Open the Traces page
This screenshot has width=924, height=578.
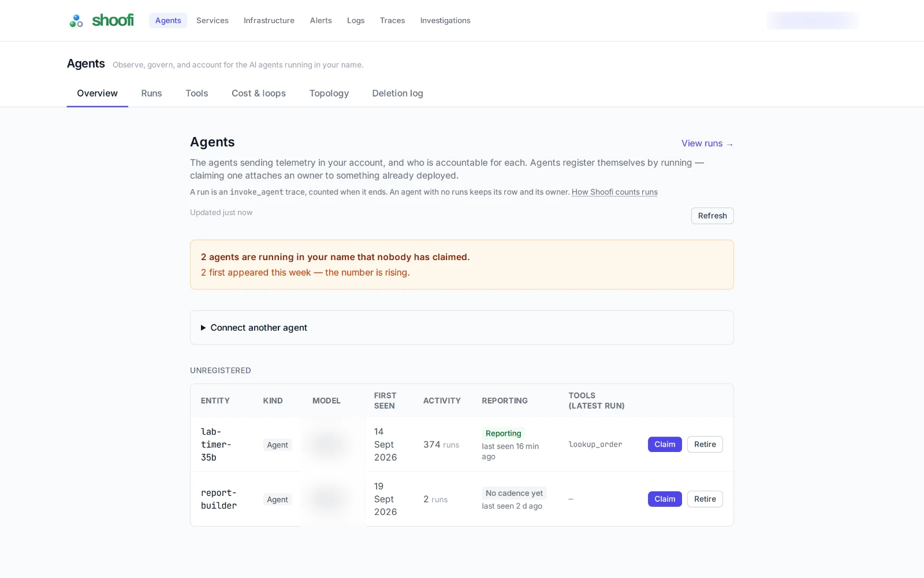(x=393, y=21)
